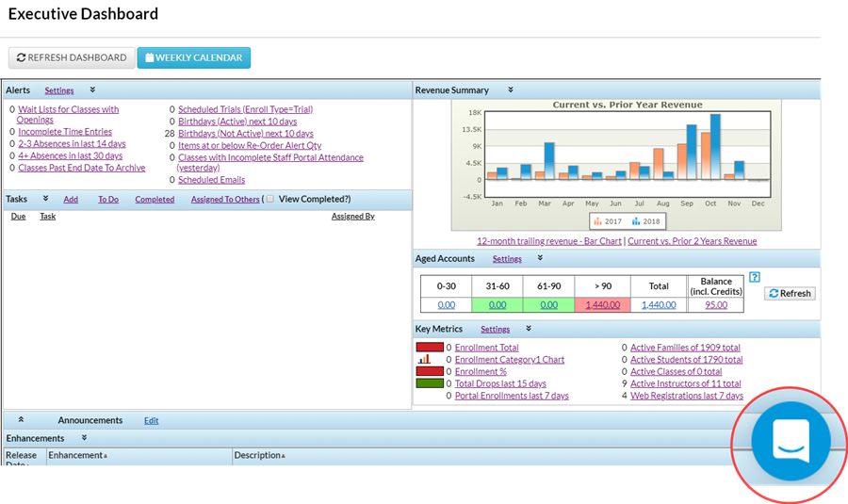Open the Weekly Calendar
Screen dimensions: 848x504
point(193,57)
